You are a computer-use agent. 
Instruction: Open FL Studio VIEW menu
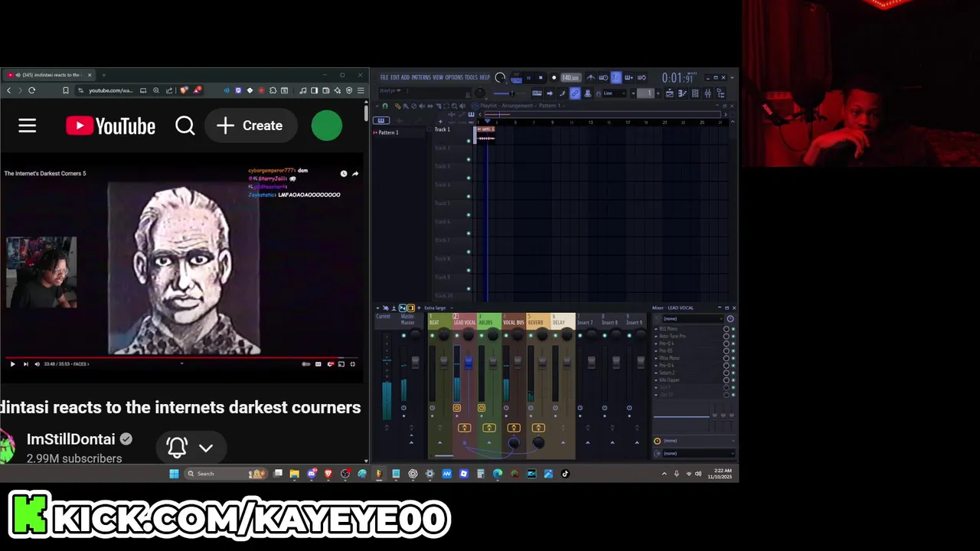438,77
